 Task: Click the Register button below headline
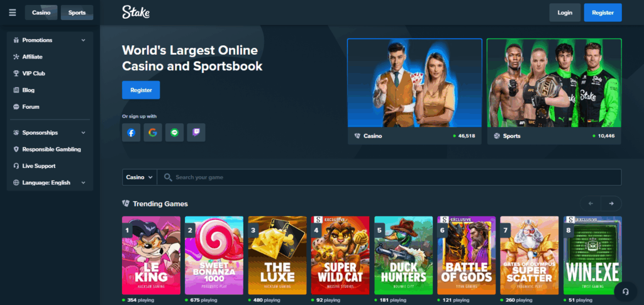141,90
